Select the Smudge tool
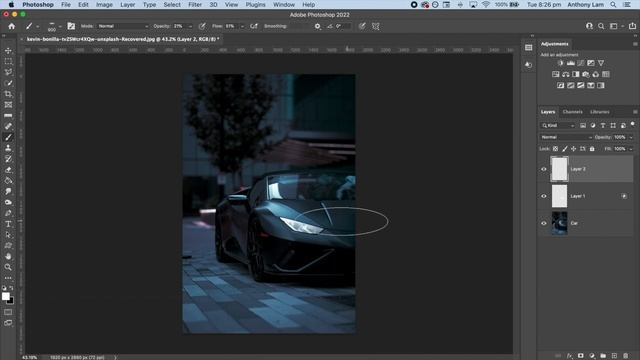The image size is (640, 360). pyautogui.click(x=8, y=191)
